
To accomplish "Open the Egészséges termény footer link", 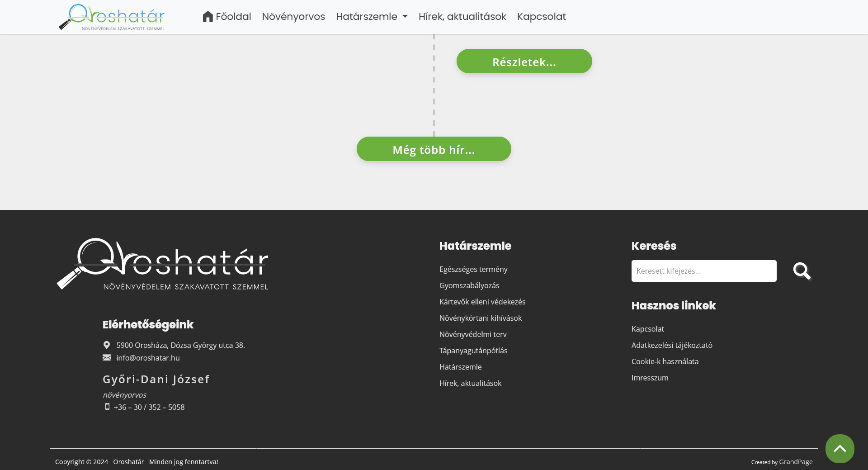I will (x=473, y=269).
